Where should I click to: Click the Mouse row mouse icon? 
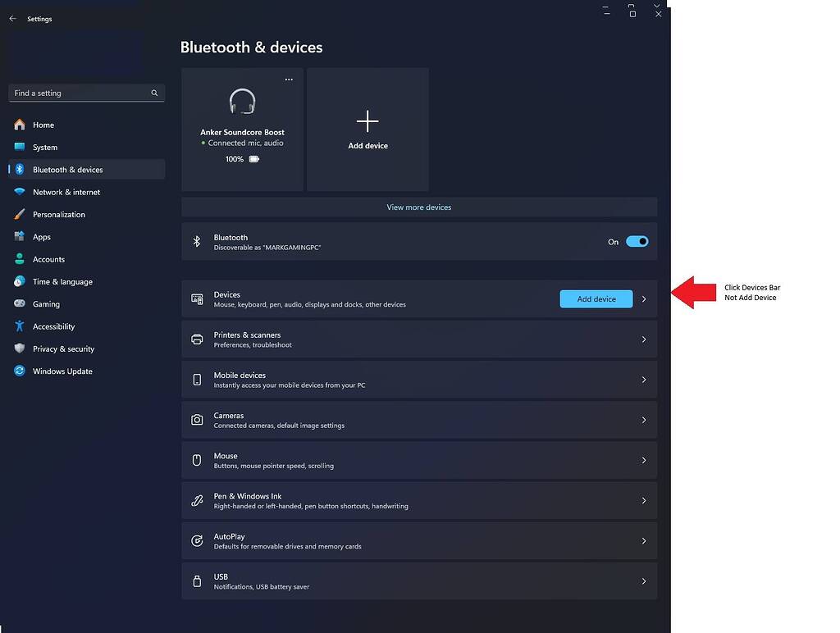pyautogui.click(x=197, y=460)
